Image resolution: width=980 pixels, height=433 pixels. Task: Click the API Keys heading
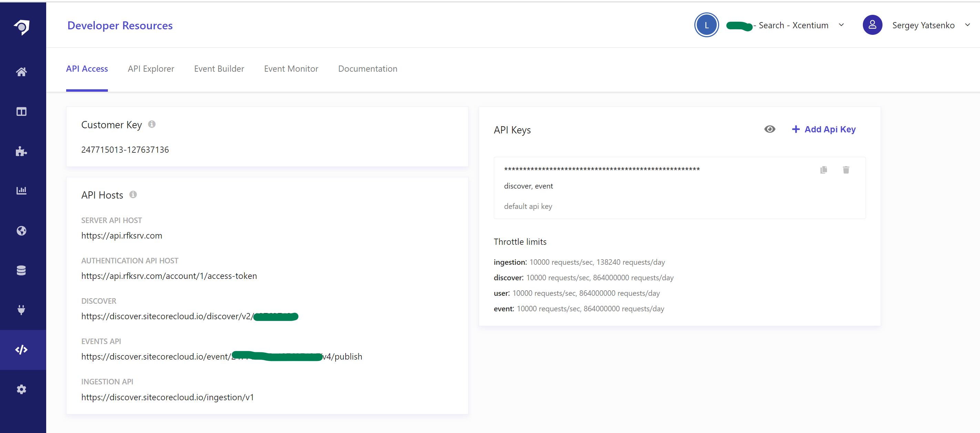click(512, 130)
